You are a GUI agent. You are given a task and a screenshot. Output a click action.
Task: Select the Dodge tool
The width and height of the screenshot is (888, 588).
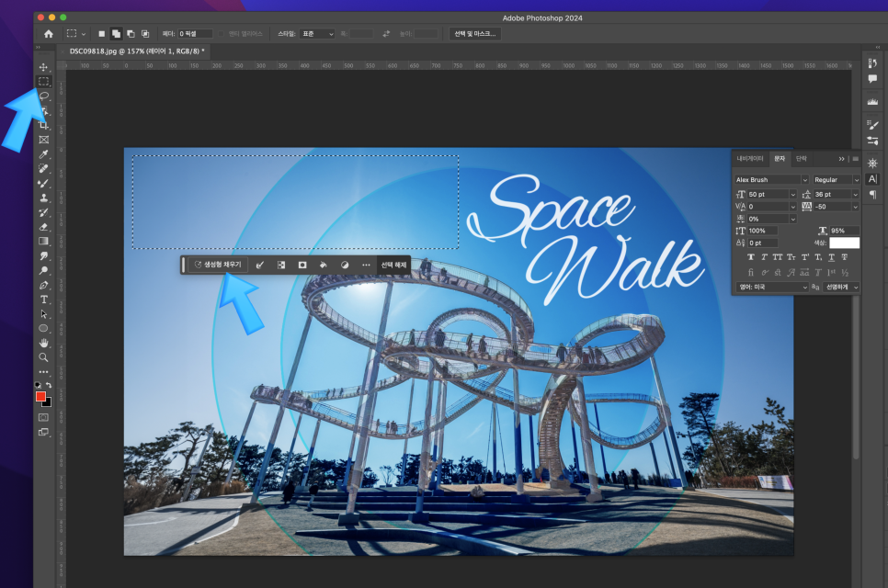click(43, 270)
